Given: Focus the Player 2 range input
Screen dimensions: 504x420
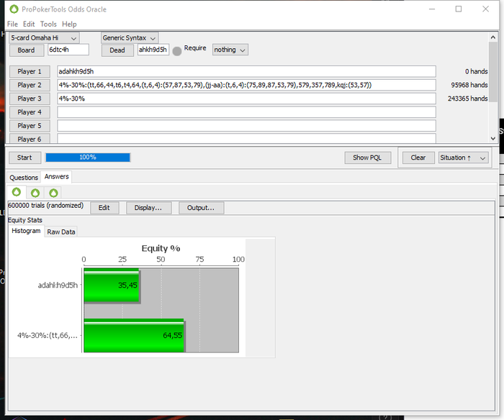Looking at the screenshot, I should click(x=246, y=85).
